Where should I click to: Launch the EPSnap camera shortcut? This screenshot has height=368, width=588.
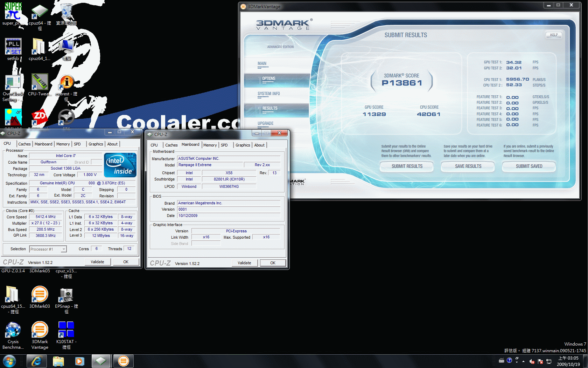pos(66,300)
